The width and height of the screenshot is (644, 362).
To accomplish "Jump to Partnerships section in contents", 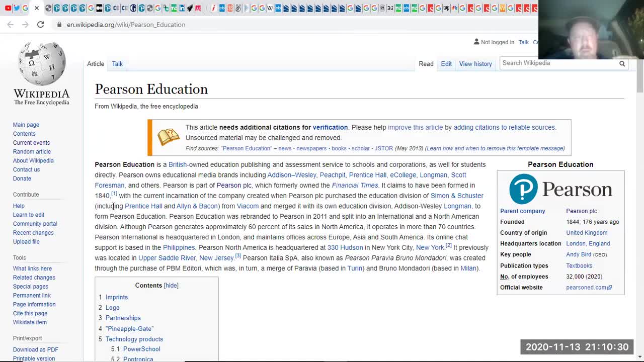I will point(123,318).
